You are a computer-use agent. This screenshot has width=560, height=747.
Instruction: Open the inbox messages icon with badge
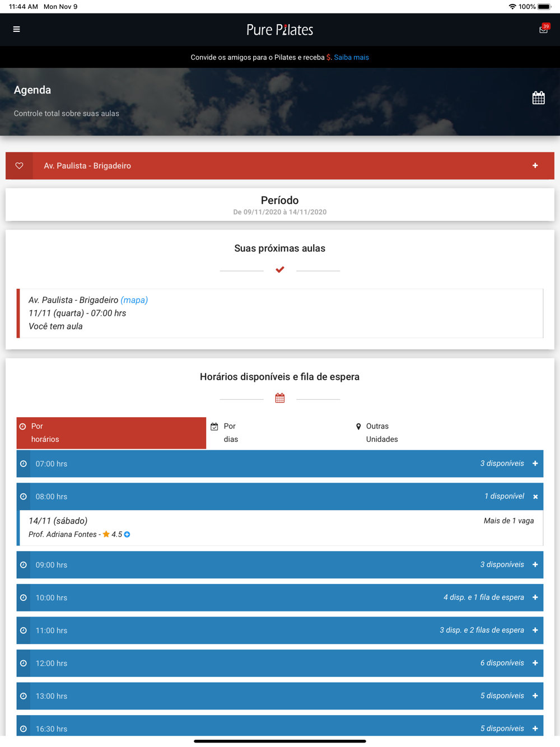click(544, 29)
